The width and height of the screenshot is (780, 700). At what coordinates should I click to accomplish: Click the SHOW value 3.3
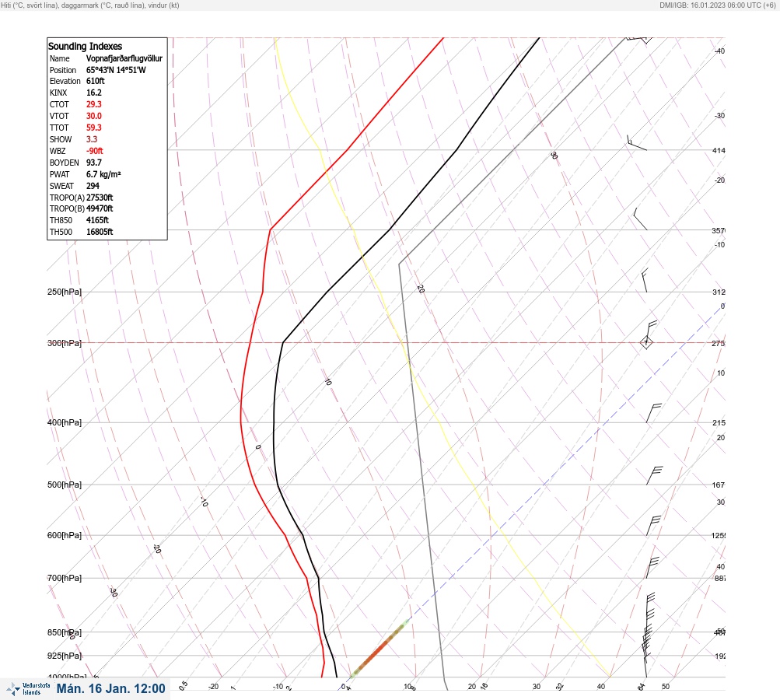[x=92, y=139]
